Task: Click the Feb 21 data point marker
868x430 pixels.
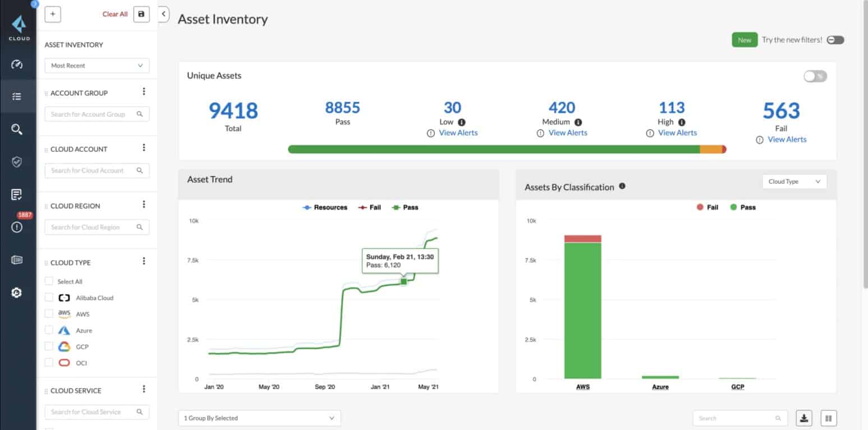Action: click(403, 281)
